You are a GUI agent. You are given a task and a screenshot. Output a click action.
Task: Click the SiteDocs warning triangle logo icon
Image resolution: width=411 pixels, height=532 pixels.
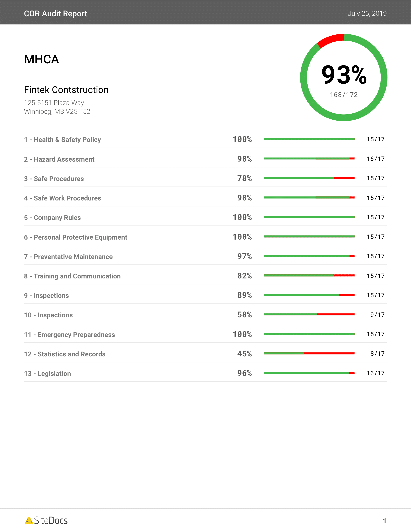(x=29, y=521)
